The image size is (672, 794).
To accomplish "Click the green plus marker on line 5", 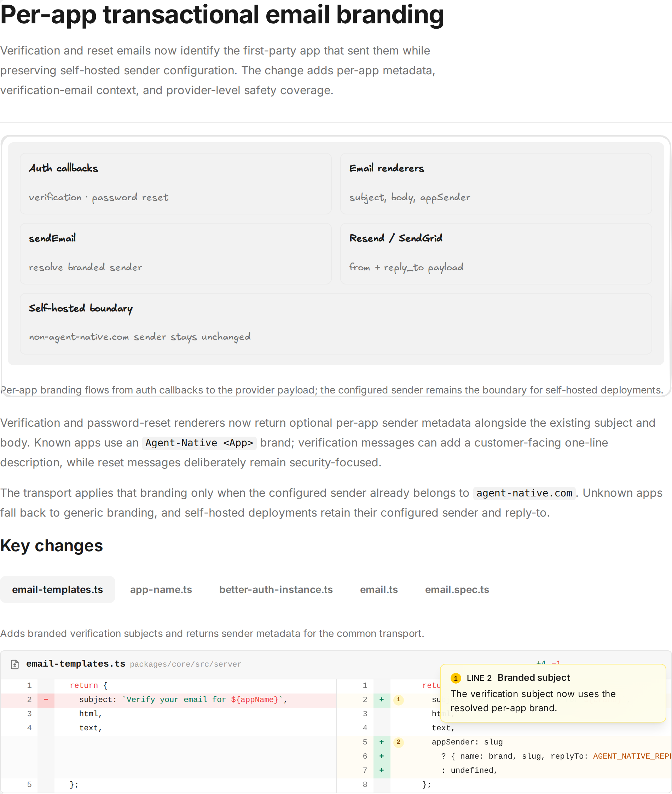I will pos(382,742).
